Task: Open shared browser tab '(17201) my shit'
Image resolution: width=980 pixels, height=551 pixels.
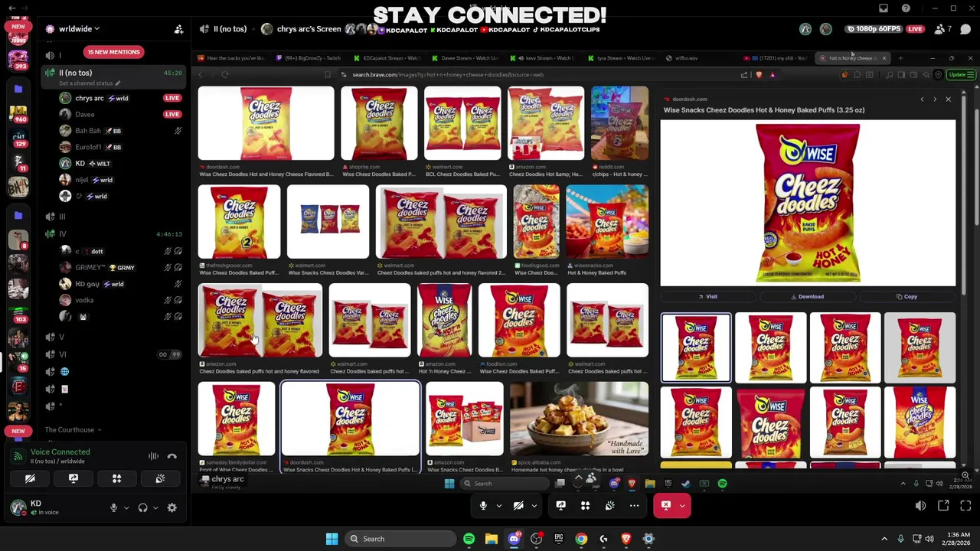Action: (x=776, y=58)
